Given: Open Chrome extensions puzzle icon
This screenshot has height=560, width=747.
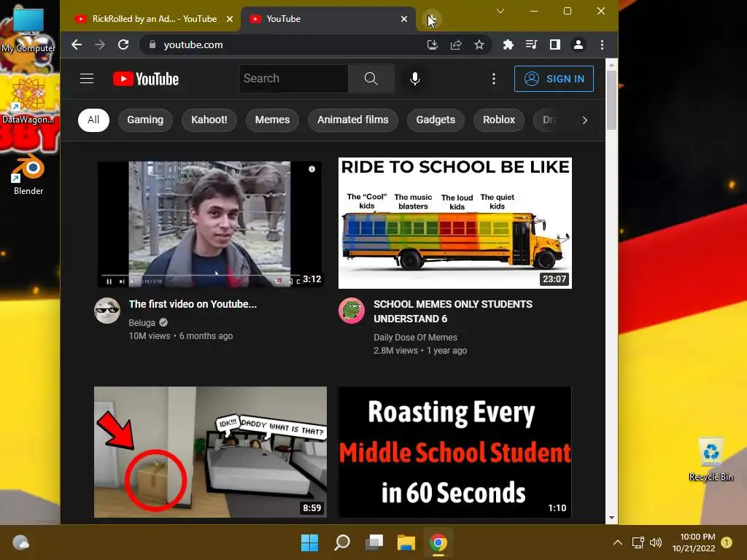Looking at the screenshot, I should click(508, 44).
